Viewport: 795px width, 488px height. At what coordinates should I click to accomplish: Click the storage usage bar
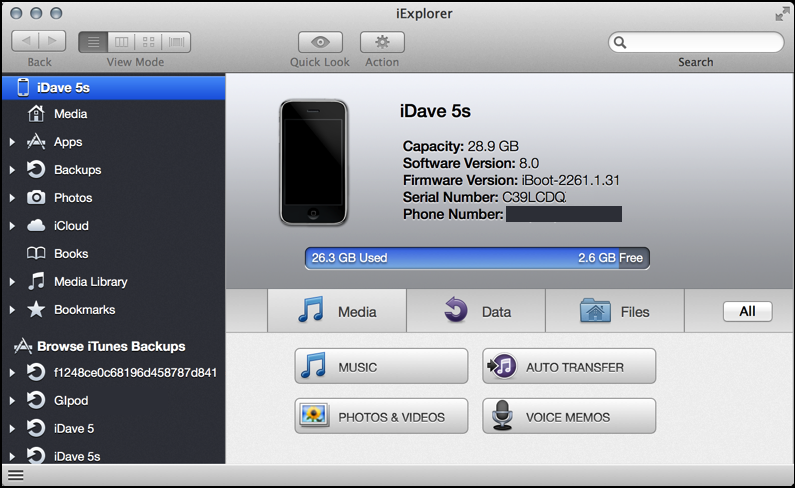click(477, 258)
